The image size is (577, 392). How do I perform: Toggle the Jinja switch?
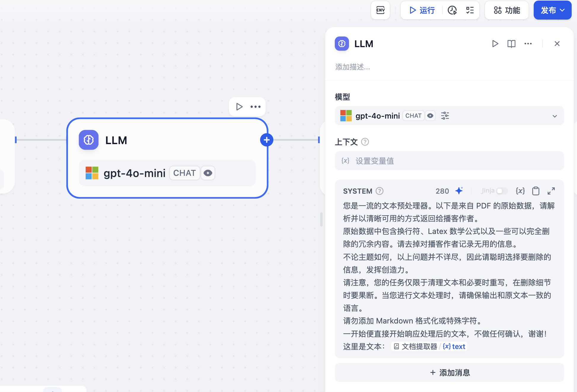point(502,191)
